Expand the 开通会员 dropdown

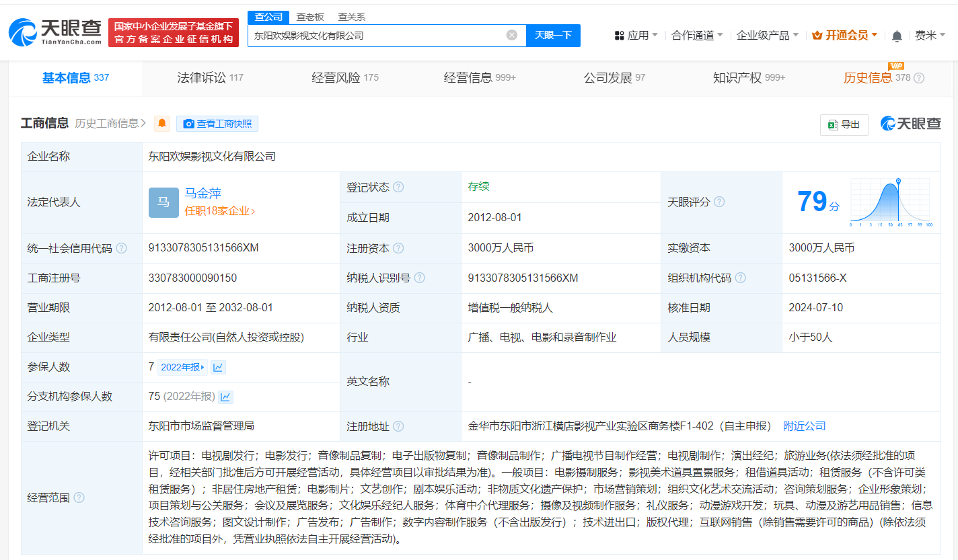pos(845,34)
